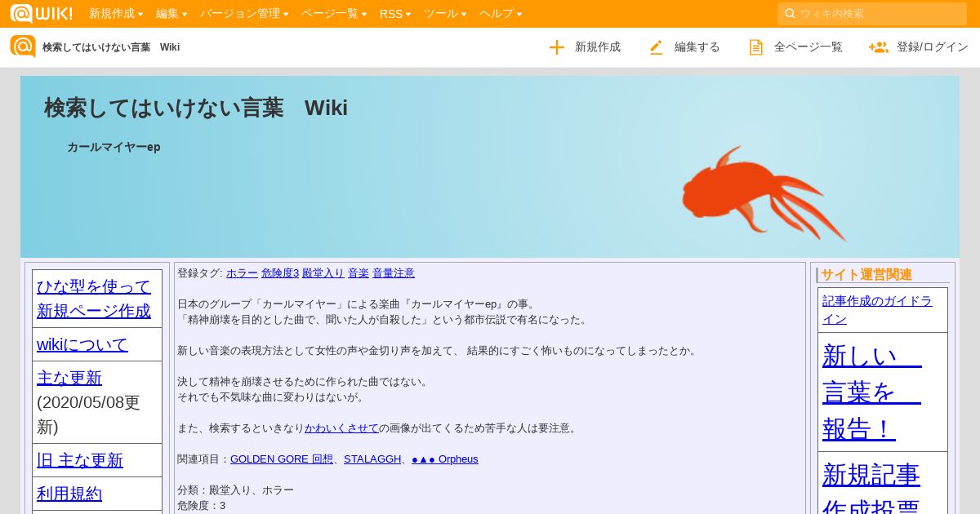The image size is (980, 514).
Task: Open the かわいくさせて link
Action: pyautogui.click(x=341, y=428)
